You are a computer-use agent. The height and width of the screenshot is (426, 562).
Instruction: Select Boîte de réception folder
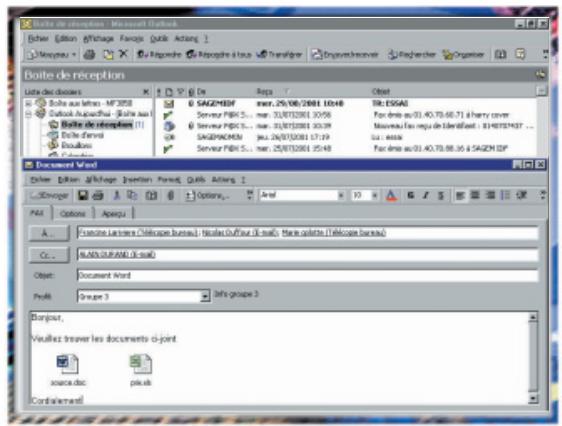pos(96,125)
